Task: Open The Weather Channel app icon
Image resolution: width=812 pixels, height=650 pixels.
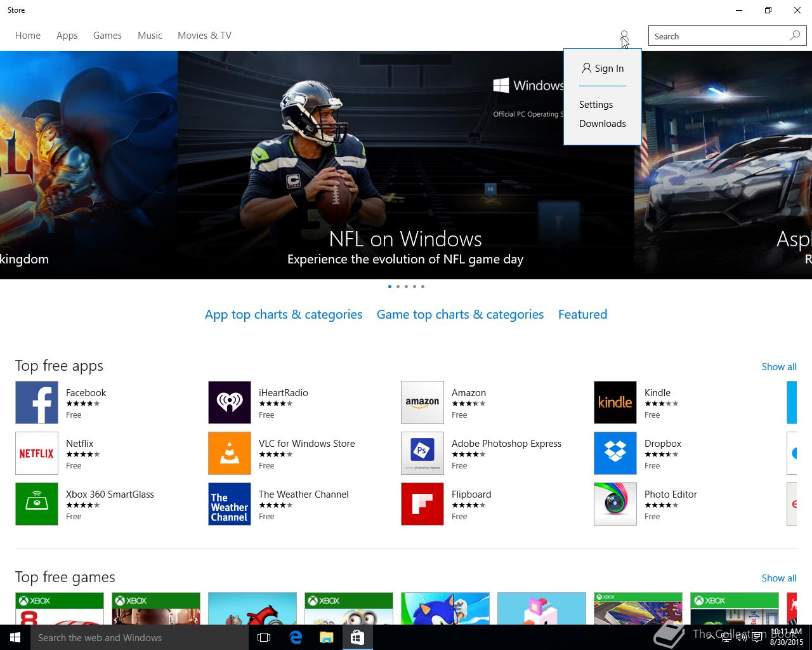Action: click(230, 504)
